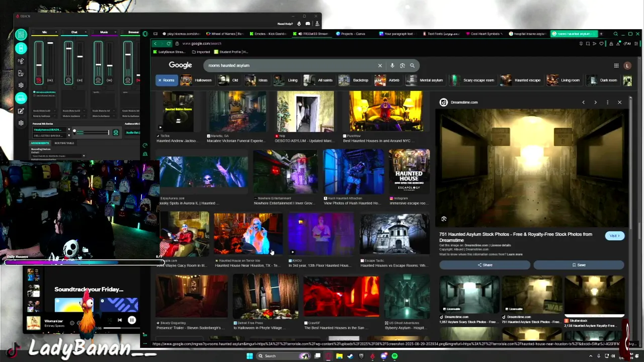The width and height of the screenshot is (644, 362).
Task: Select the Mental asylum filter chip
Action: (x=425, y=80)
